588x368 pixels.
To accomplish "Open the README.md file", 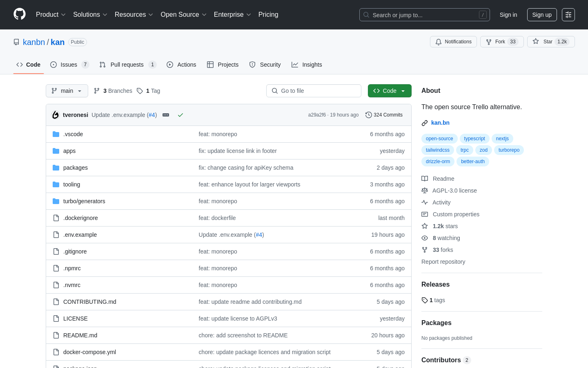I will pos(80,335).
